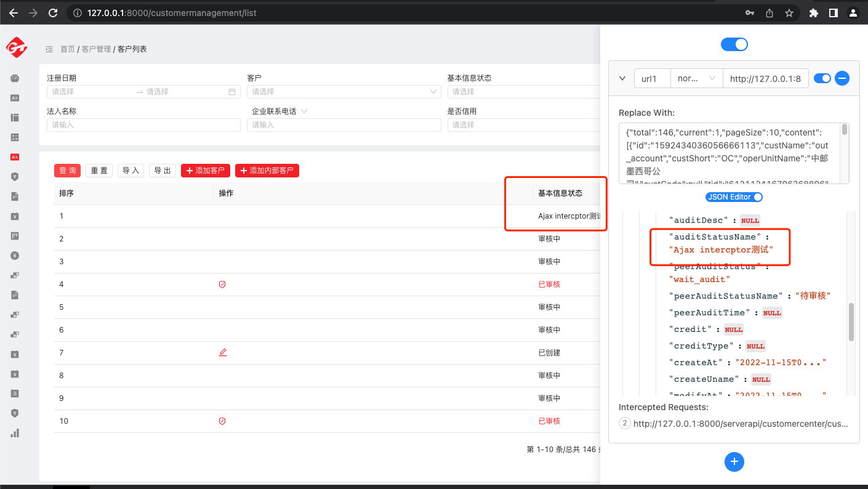Screen dimensions: 868x489
Task: Open the bar chart statistics sidebar icon
Action: (15, 433)
